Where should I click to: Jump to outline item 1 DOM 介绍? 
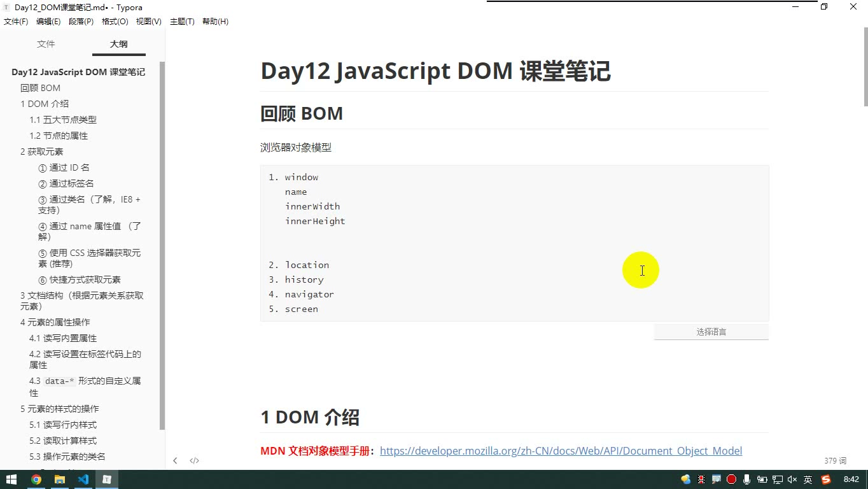45,104
